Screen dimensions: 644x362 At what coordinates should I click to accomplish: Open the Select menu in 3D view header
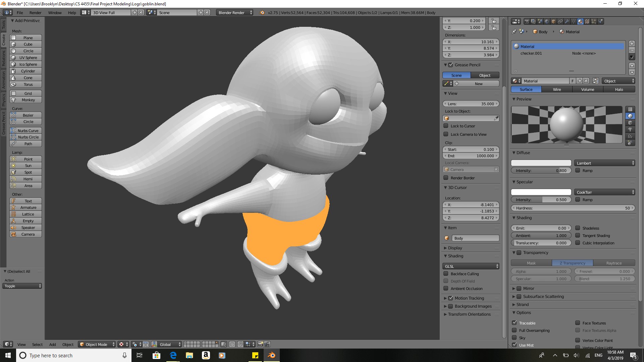click(37, 345)
